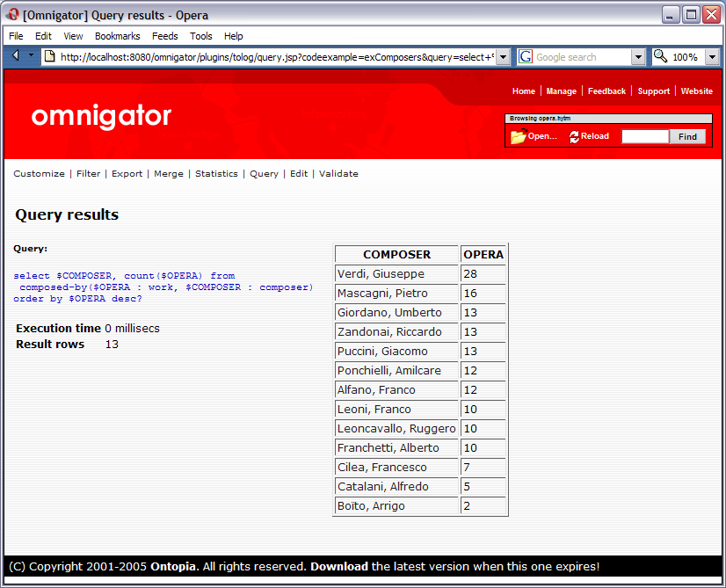This screenshot has width=726, height=588.
Task: Click the Google search magnifier icon
Action: point(525,55)
